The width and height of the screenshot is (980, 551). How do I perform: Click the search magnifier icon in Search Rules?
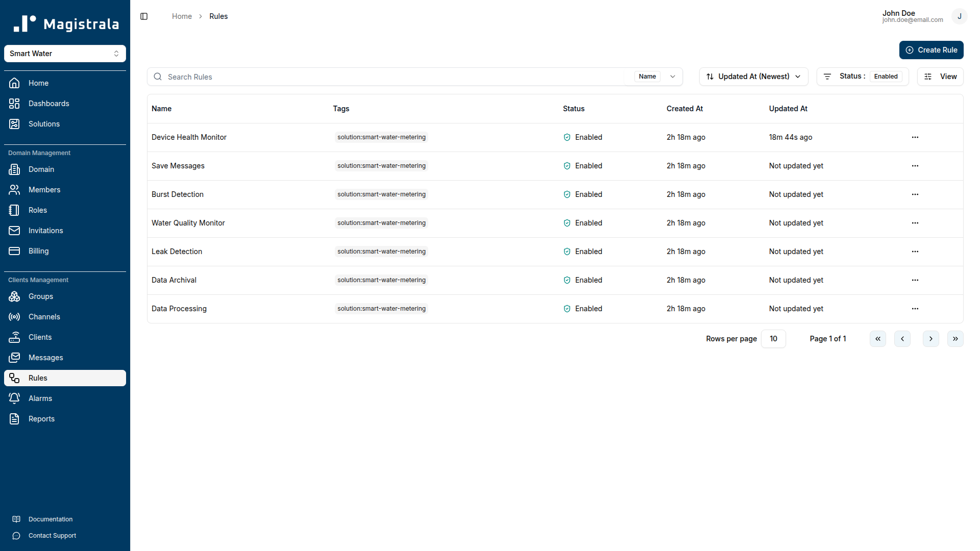click(157, 77)
